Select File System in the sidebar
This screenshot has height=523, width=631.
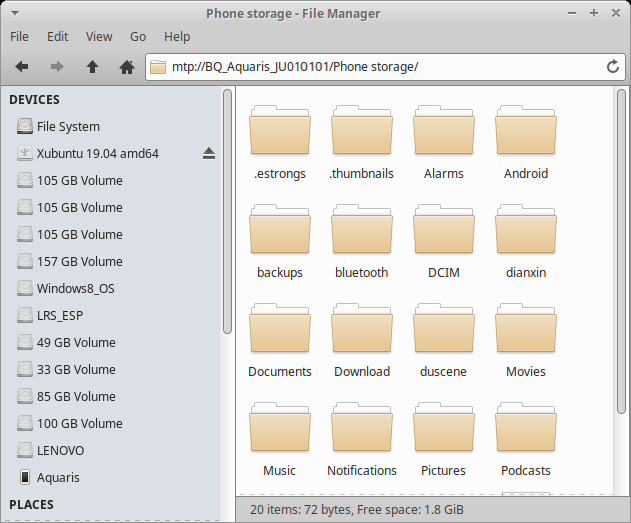68,126
